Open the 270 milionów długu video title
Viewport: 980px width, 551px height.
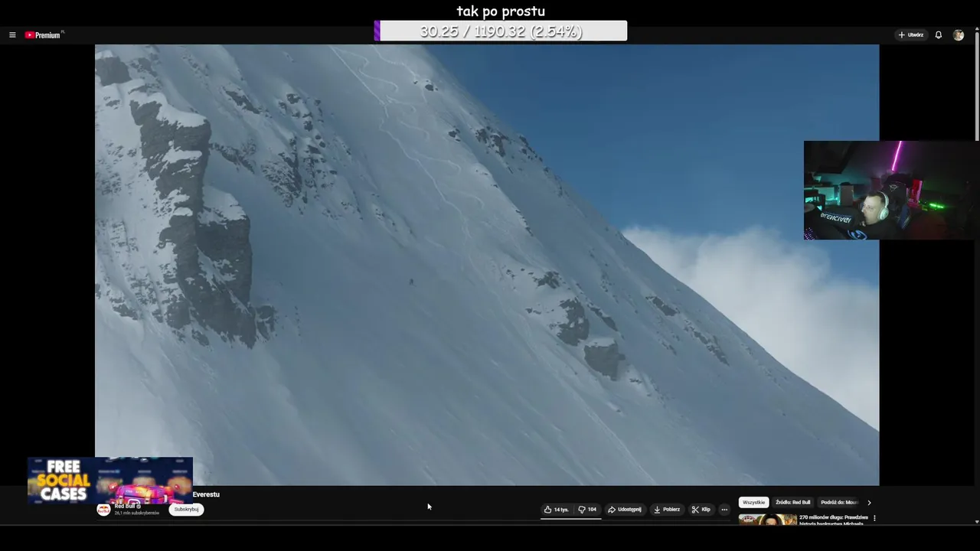(x=834, y=520)
